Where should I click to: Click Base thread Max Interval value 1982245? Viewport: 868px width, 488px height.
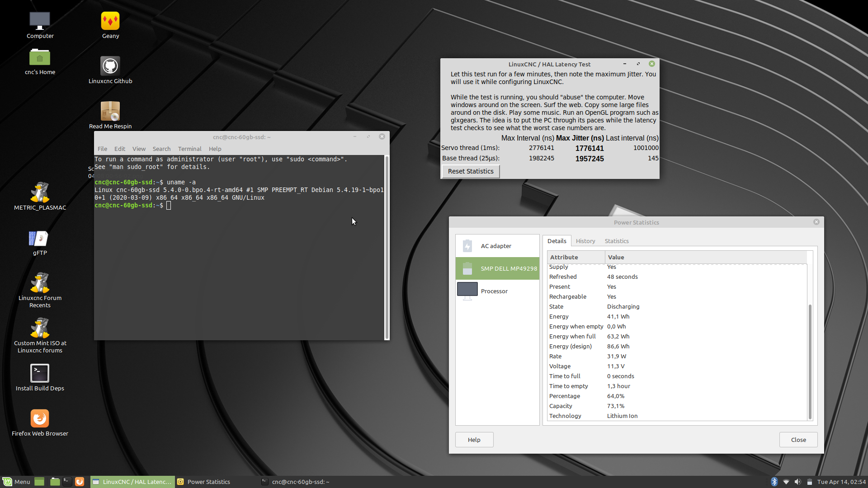pos(542,158)
